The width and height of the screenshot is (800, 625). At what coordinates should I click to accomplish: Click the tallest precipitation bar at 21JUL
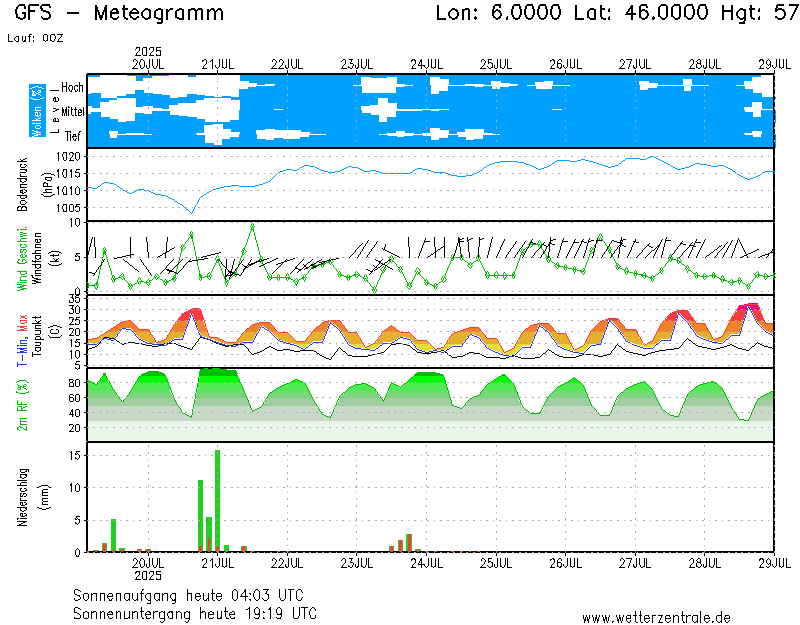click(217, 501)
